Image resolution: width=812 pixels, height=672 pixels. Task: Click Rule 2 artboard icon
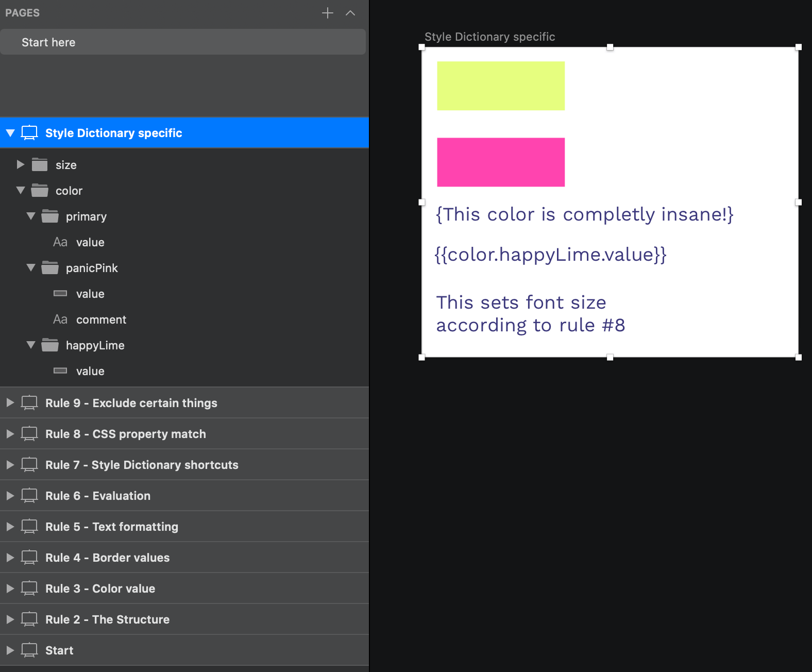[29, 619]
